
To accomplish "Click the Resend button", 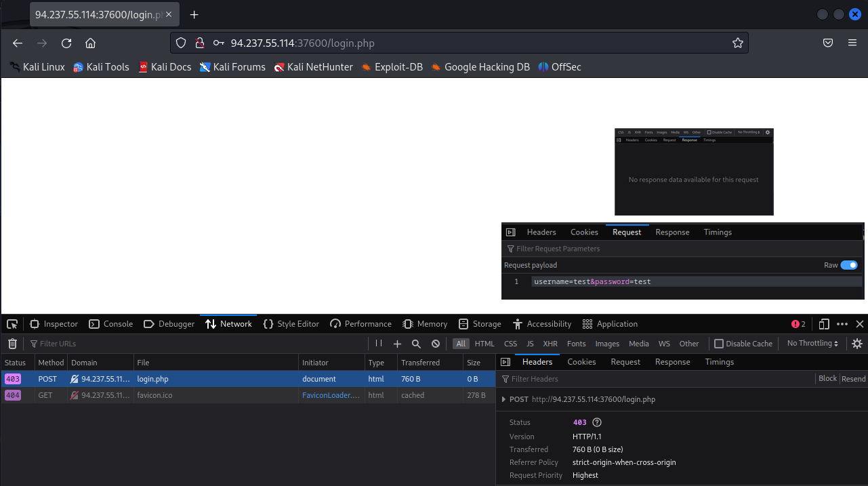I will [854, 379].
